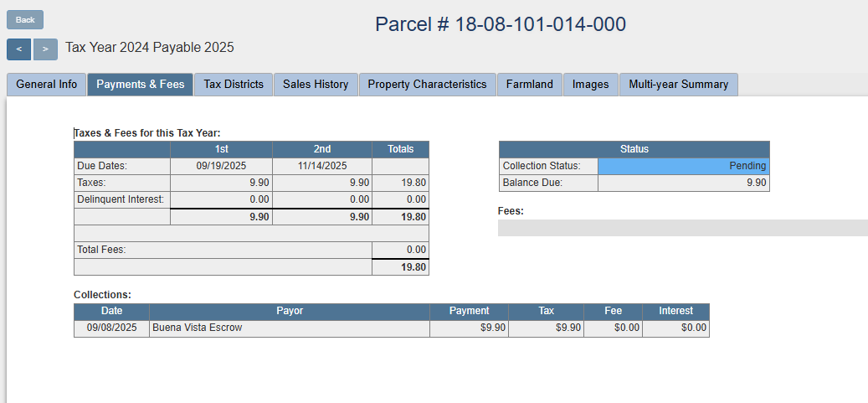Switch to the Farmland tab

coord(530,85)
